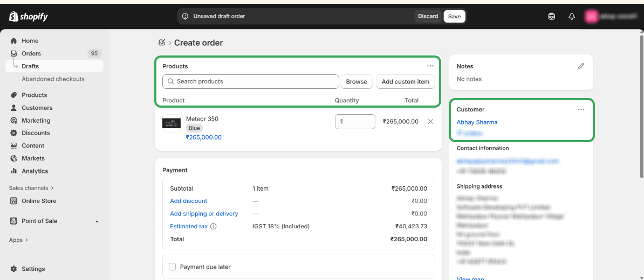
Task: Click the Add custom item button
Action: pyautogui.click(x=405, y=82)
